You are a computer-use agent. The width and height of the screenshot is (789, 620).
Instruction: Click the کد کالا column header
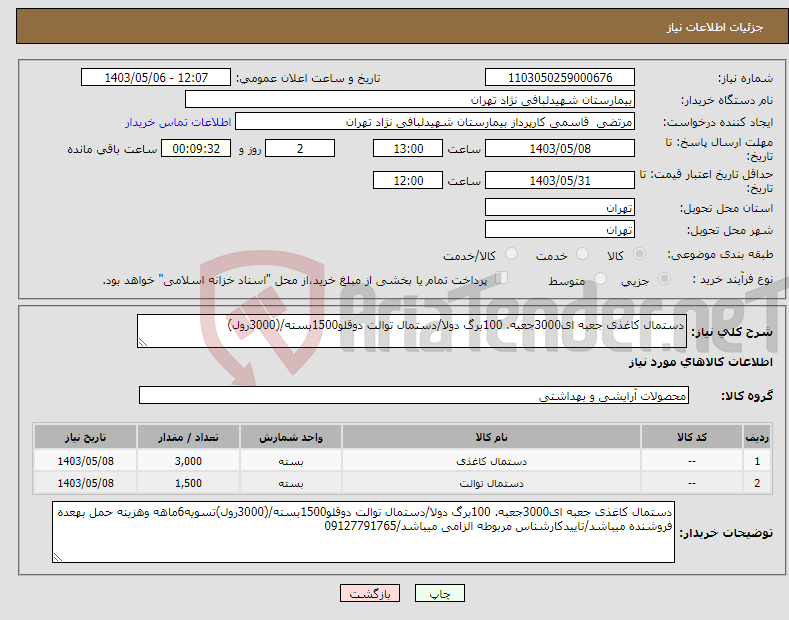point(691,437)
